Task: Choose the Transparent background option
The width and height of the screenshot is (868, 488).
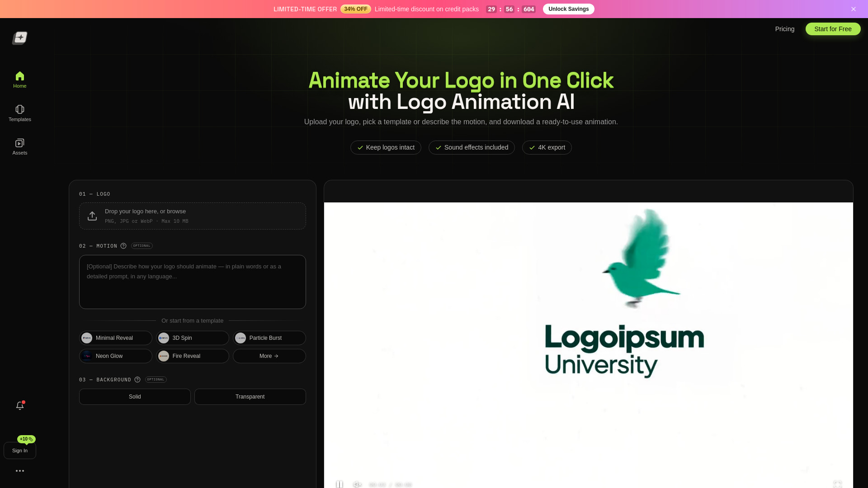Action: point(250,397)
